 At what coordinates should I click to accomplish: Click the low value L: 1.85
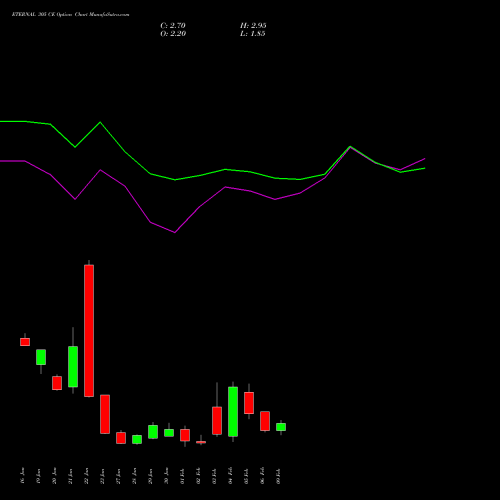[252, 34]
